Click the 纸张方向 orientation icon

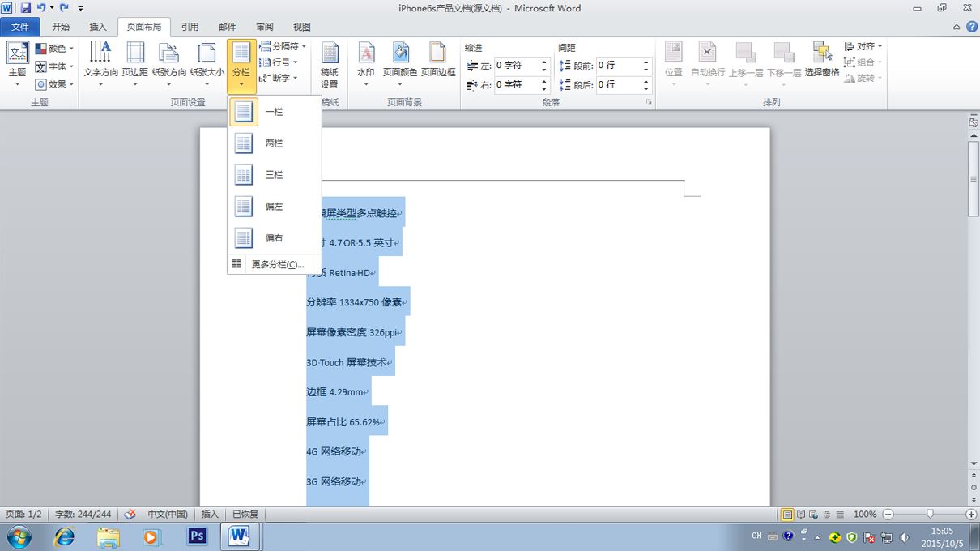point(169,53)
